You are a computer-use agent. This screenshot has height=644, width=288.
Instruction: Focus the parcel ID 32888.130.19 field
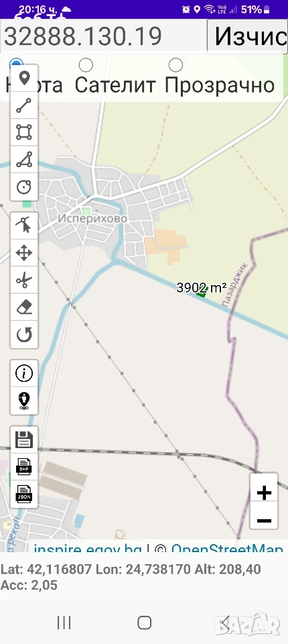[x=103, y=36]
